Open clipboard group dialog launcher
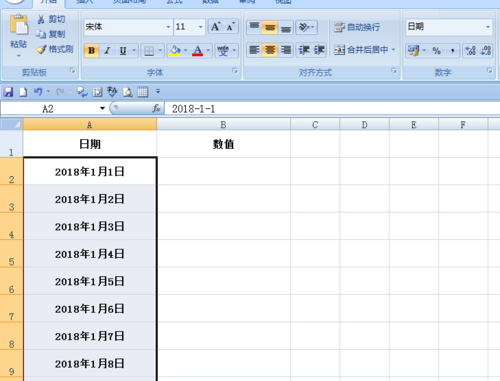This screenshot has width=500, height=381. [x=72, y=71]
